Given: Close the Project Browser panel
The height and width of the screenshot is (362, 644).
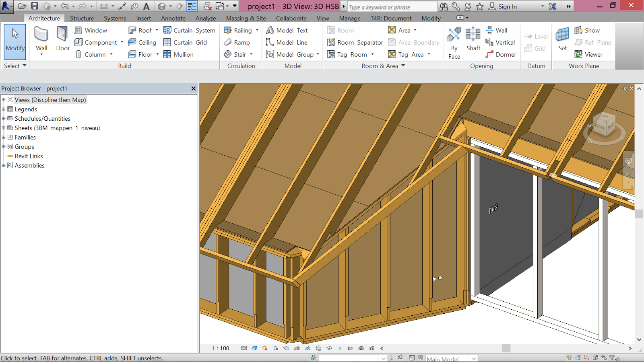Looking at the screenshot, I should [x=194, y=88].
